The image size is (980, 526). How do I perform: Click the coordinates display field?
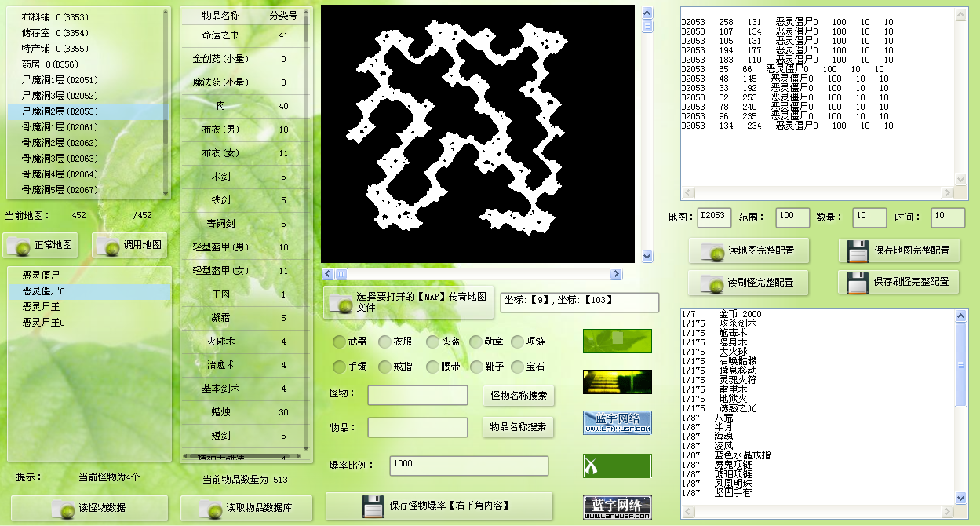point(580,302)
